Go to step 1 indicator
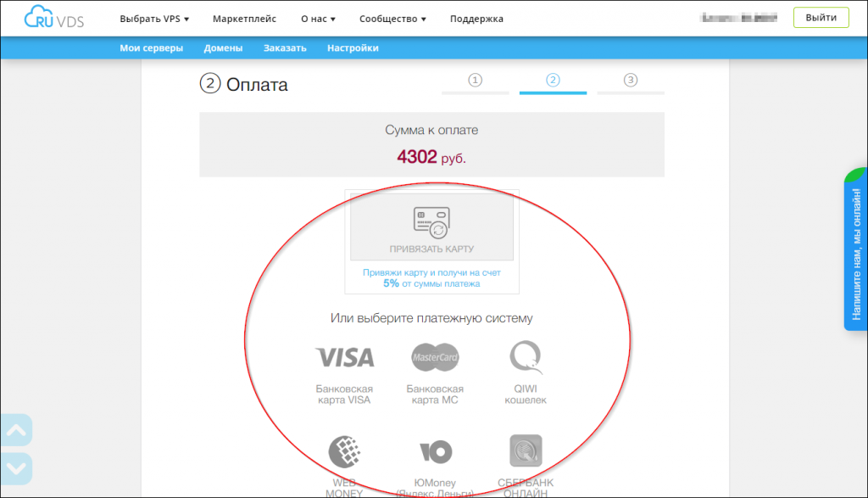The image size is (868, 498). (x=475, y=81)
